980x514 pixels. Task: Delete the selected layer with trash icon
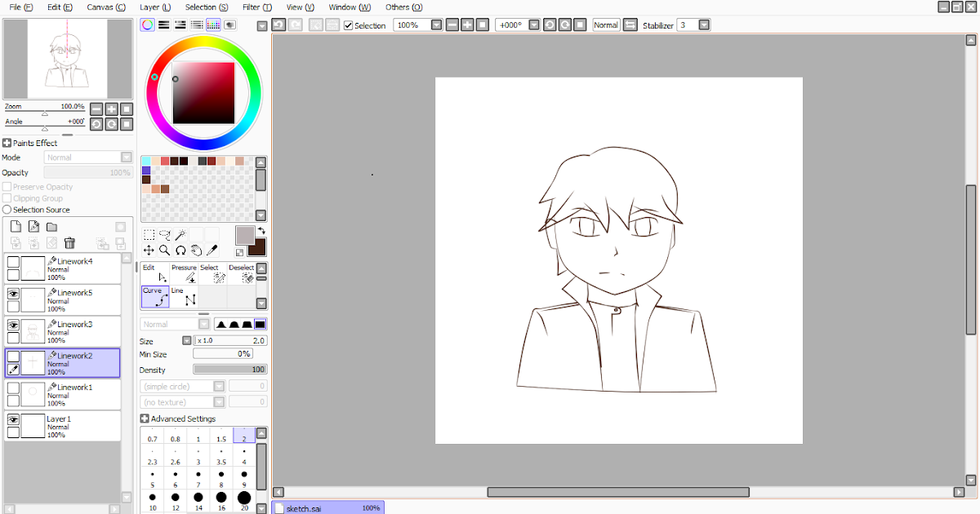click(69, 243)
